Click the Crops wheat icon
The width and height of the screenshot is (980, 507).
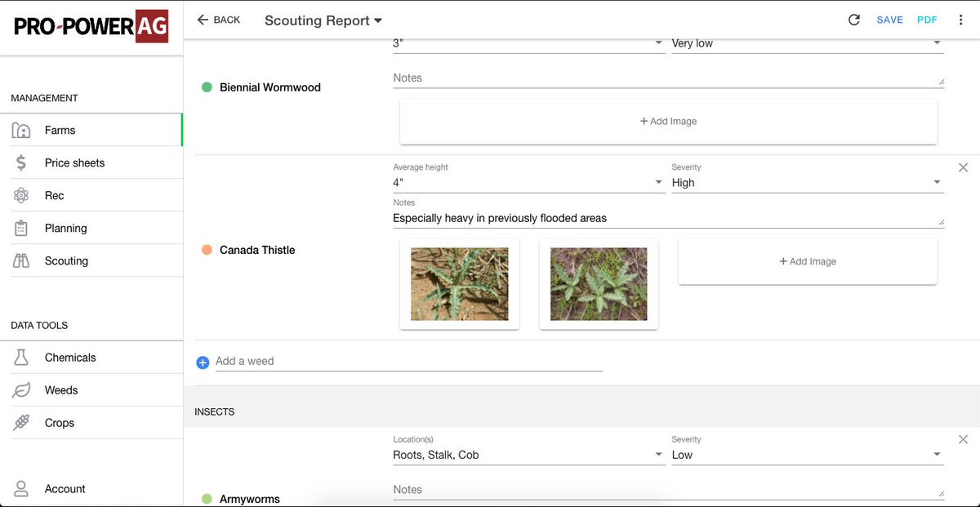(x=21, y=423)
